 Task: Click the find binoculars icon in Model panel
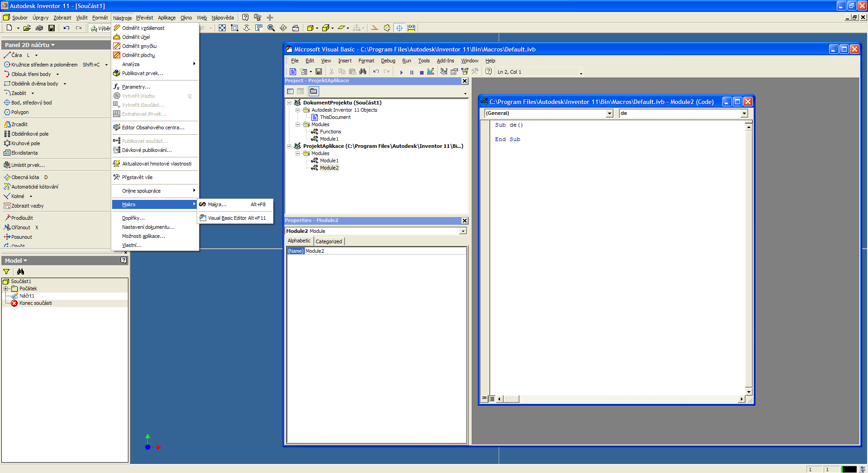point(20,271)
